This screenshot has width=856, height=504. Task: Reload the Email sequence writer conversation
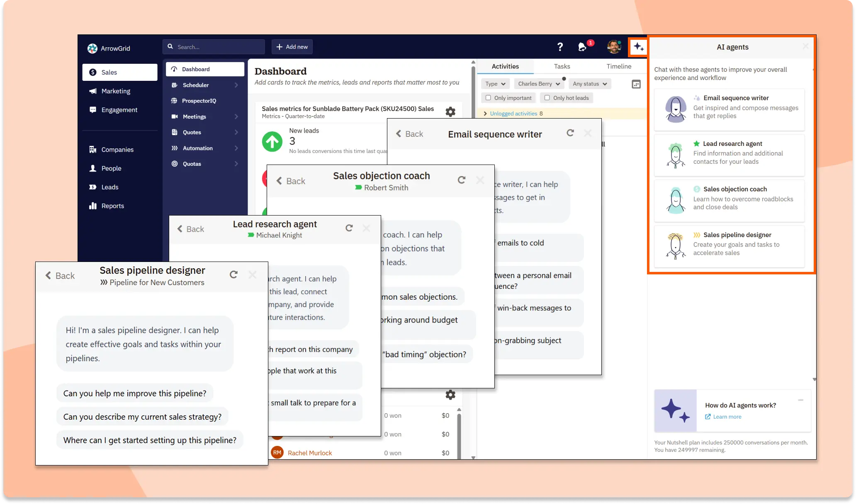[x=570, y=133]
